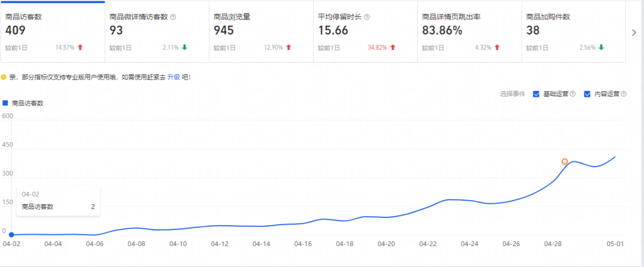This screenshot has width=644, height=267.
Task: Click yellow notice icon before upgrade message
Action: [4, 77]
